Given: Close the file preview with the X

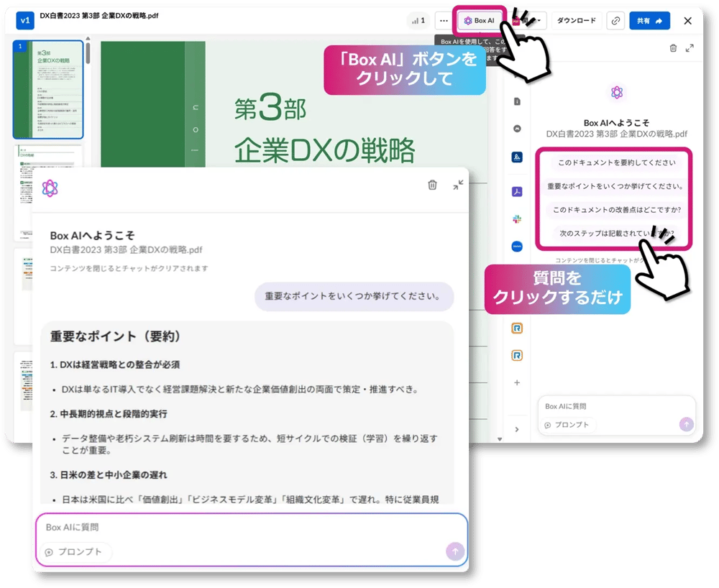Looking at the screenshot, I should [x=687, y=21].
